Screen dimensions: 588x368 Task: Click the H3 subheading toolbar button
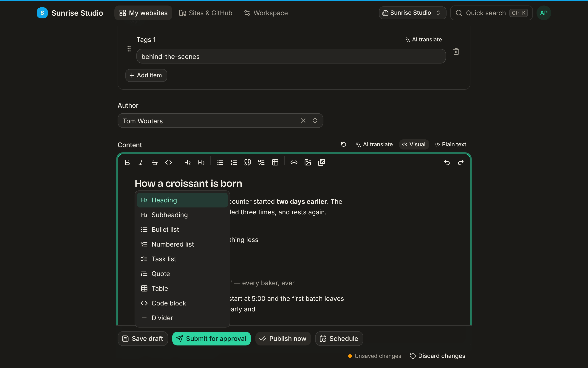click(x=201, y=162)
